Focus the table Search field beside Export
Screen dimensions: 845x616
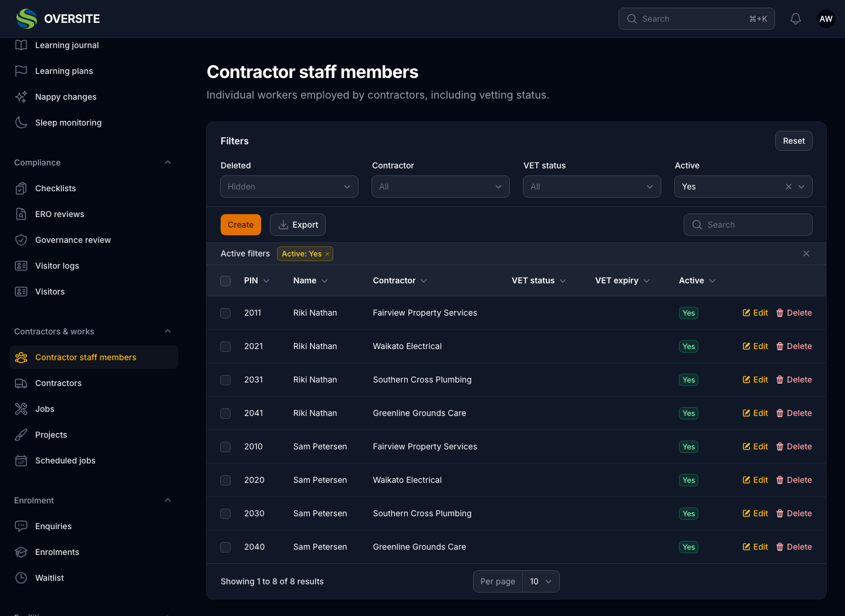[748, 225]
